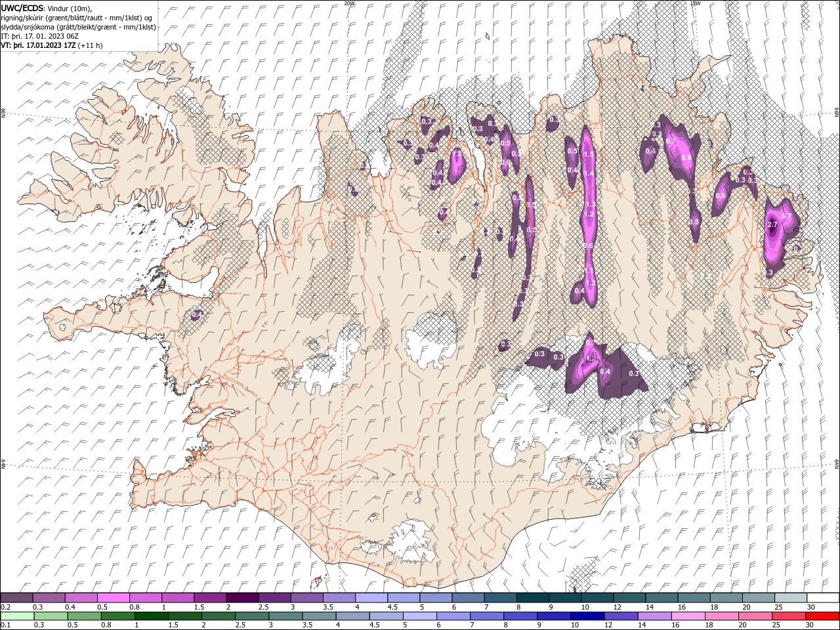Pick the 0.4–0.5 orchid snow scale swatch
Image resolution: width=840 pixels, height=630 pixels.
pos(81,598)
